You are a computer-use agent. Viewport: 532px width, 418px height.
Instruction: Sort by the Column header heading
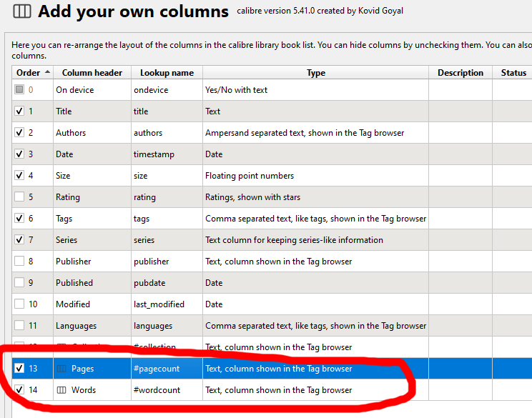click(92, 73)
